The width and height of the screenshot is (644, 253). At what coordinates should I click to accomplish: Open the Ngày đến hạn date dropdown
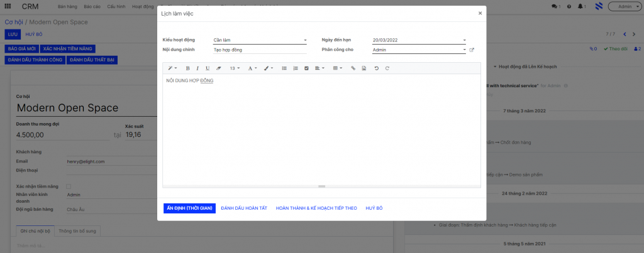pyautogui.click(x=419, y=40)
